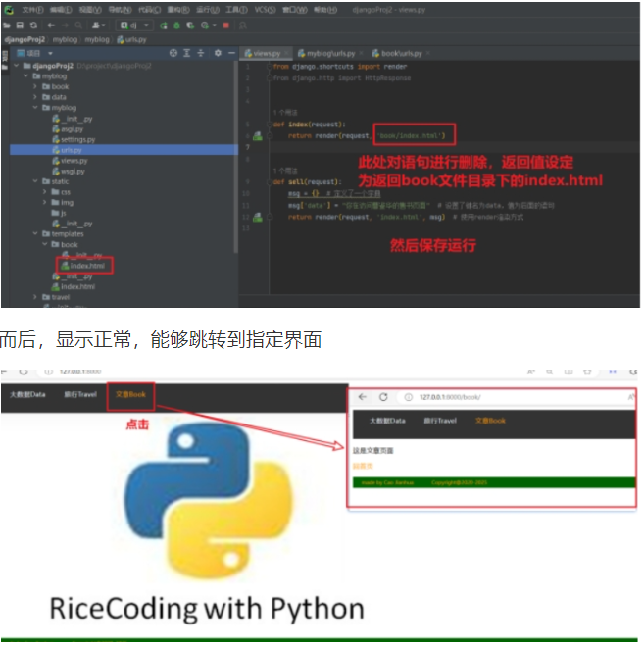The width and height of the screenshot is (644, 649).
Task: Start debugging with the green bug icon
Action: point(176,25)
